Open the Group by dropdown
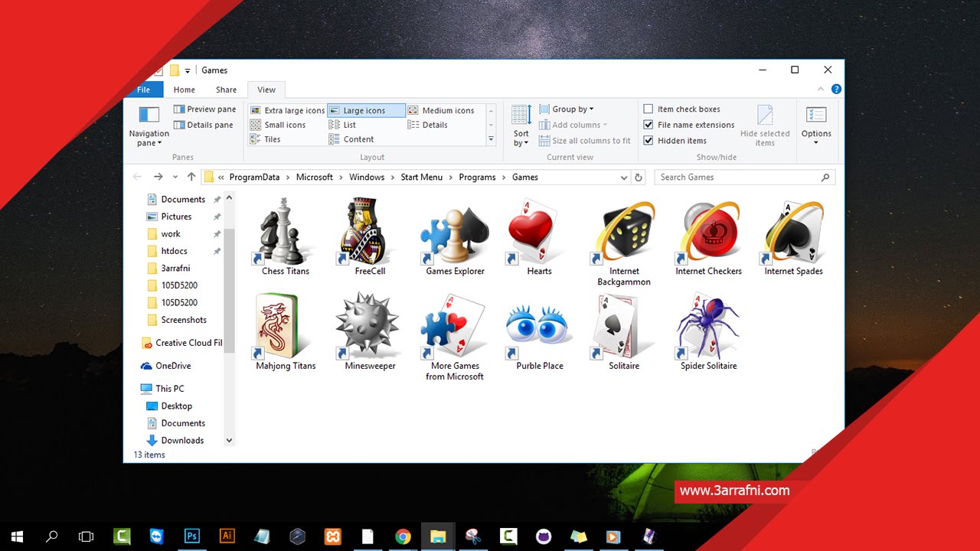Image resolution: width=980 pixels, height=551 pixels. pos(567,109)
